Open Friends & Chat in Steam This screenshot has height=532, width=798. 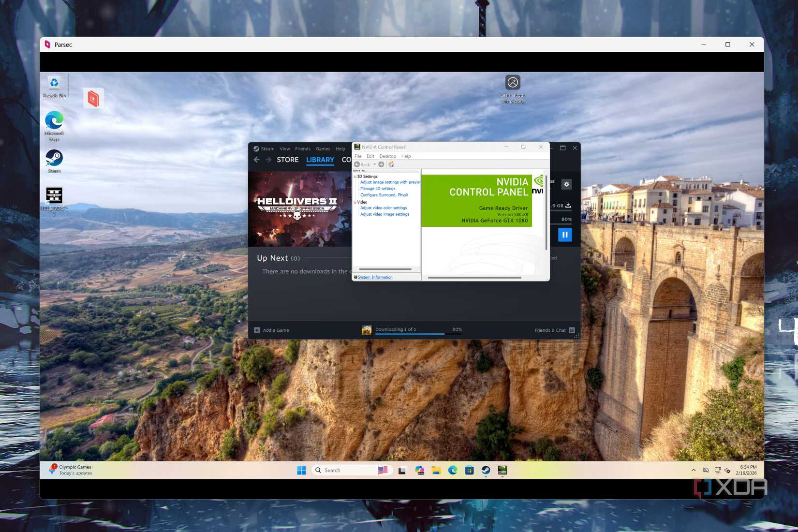pyautogui.click(x=551, y=330)
